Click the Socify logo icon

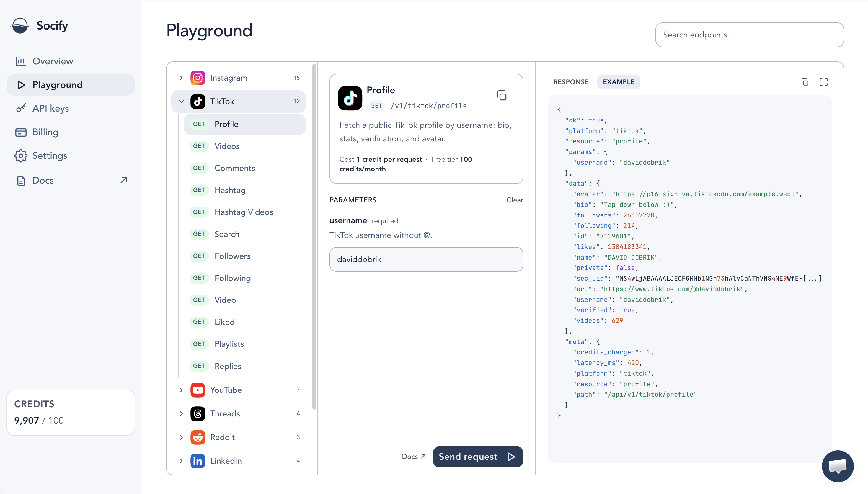[20, 26]
